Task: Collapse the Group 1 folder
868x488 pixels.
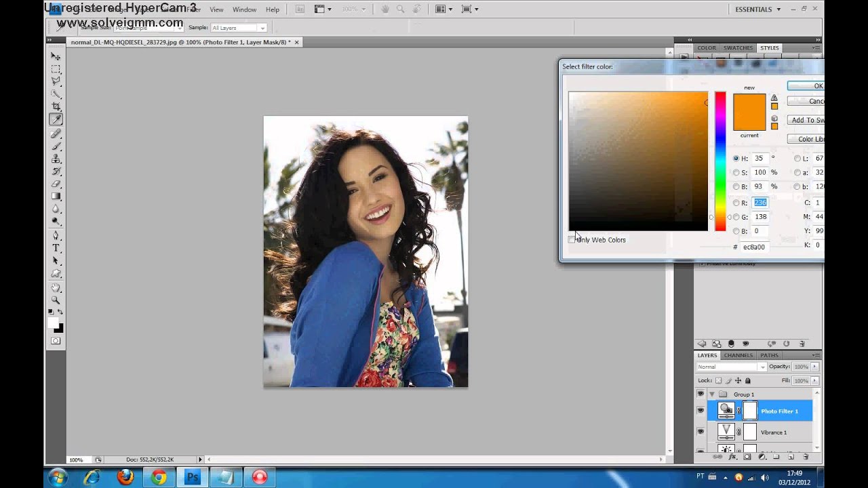Action: (x=711, y=394)
